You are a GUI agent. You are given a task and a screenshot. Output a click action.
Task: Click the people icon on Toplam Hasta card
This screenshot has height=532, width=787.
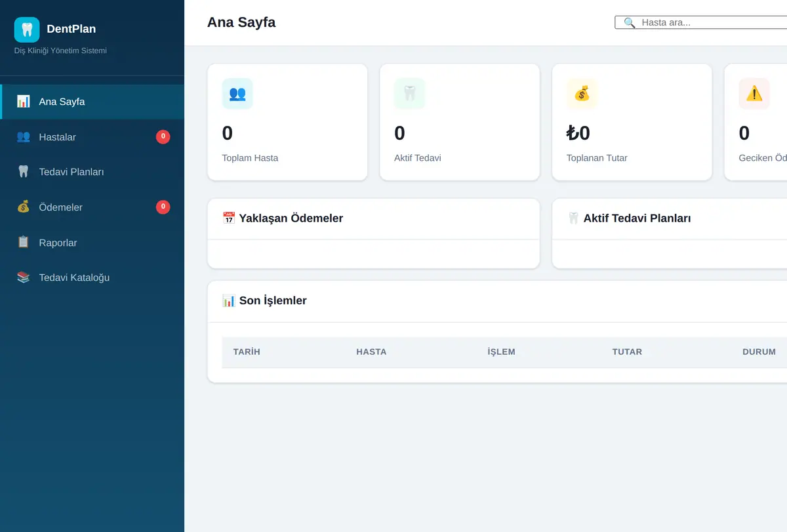[x=237, y=93]
